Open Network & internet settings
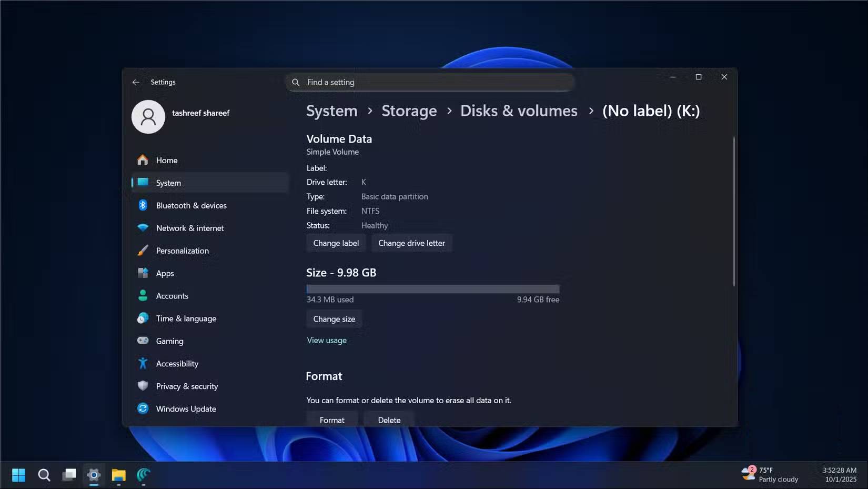Screen dimensions: 868x489 coord(189,228)
